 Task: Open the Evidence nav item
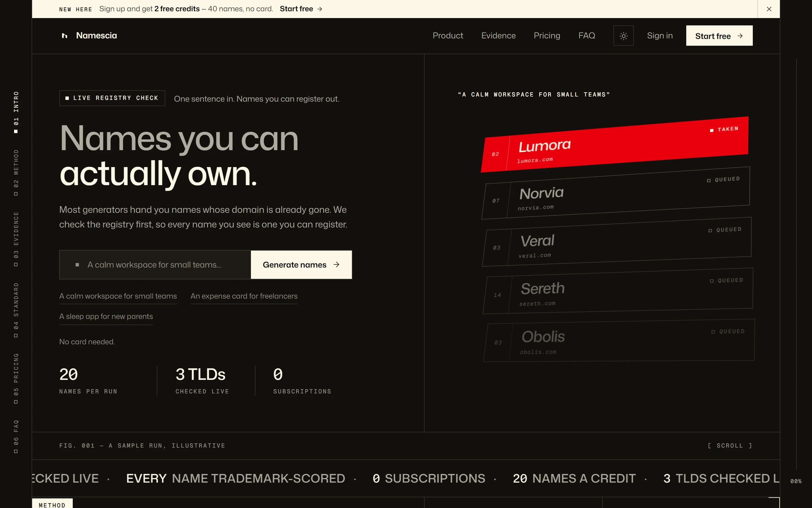click(x=498, y=36)
